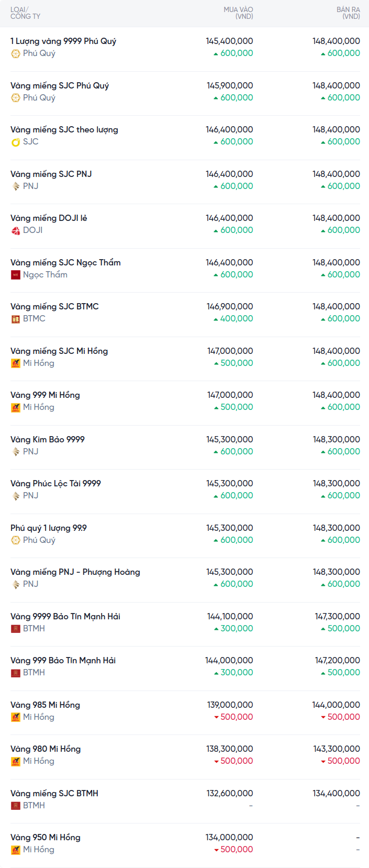
Task: Click red down arrow in Vàng 950 Mi Hồng row
Action: click(216, 850)
